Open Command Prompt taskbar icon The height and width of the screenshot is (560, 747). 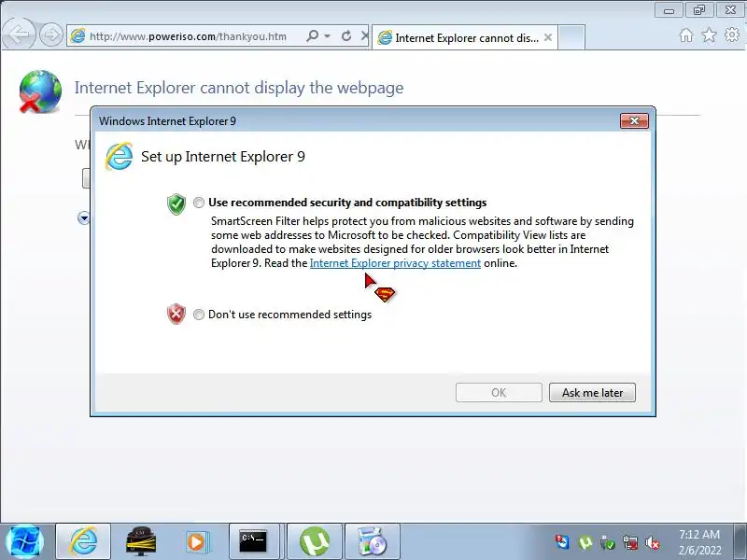click(253, 541)
